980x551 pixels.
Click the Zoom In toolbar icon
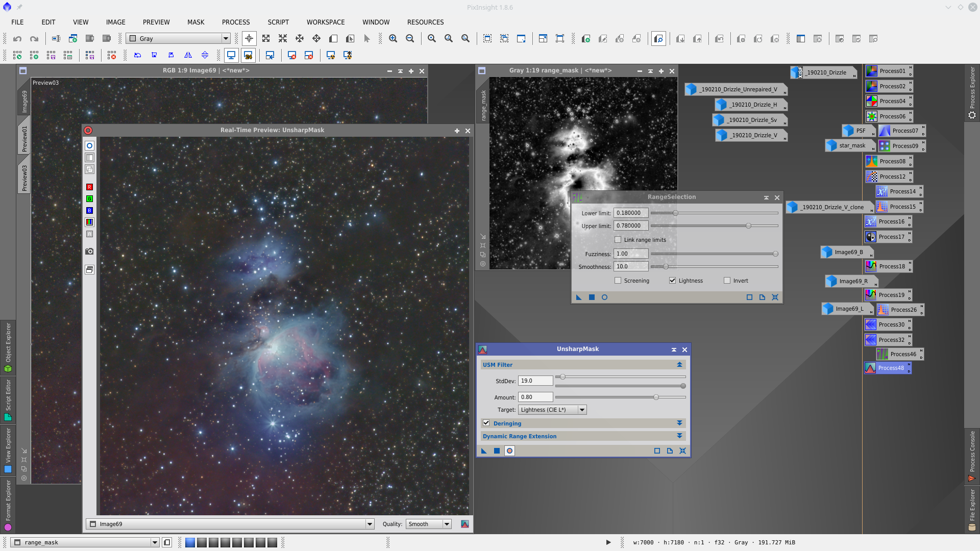click(x=393, y=39)
